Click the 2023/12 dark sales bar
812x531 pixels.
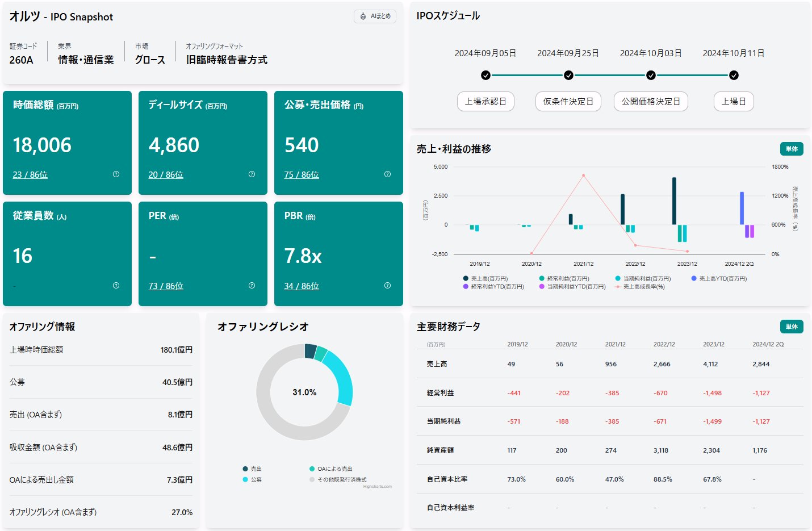[674, 201]
